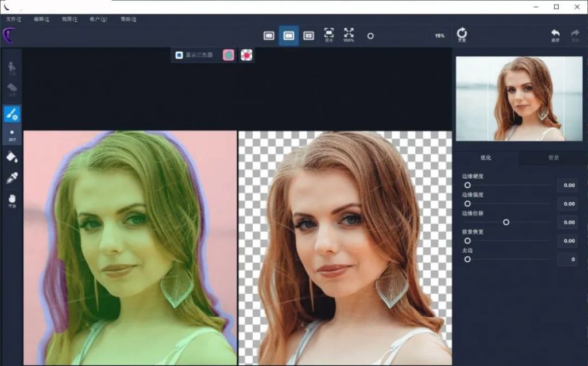The image size is (588, 366).
Task: Select the red dot transparency preview mode
Action: tap(247, 55)
